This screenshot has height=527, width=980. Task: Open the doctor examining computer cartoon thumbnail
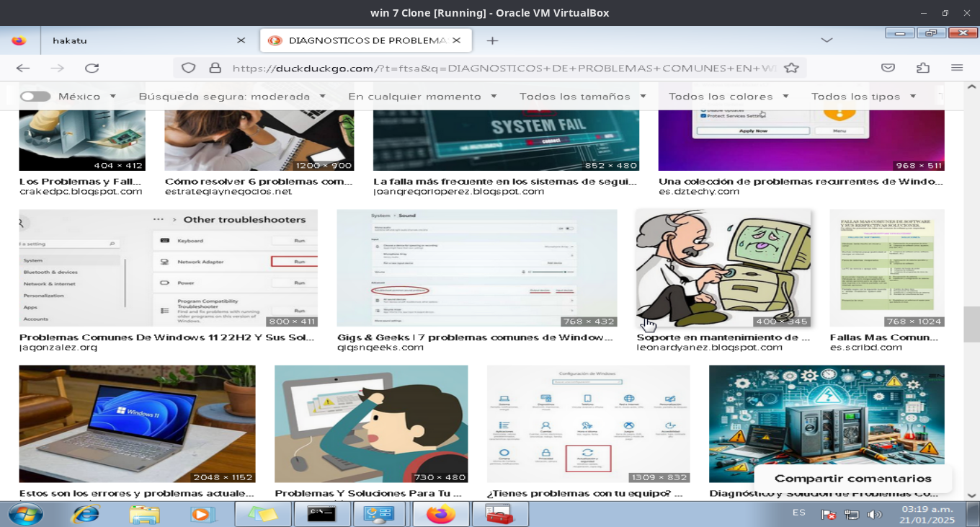pyautogui.click(x=723, y=268)
